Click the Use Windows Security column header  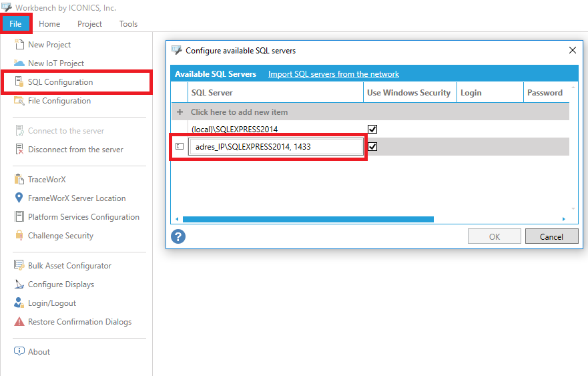click(x=410, y=93)
